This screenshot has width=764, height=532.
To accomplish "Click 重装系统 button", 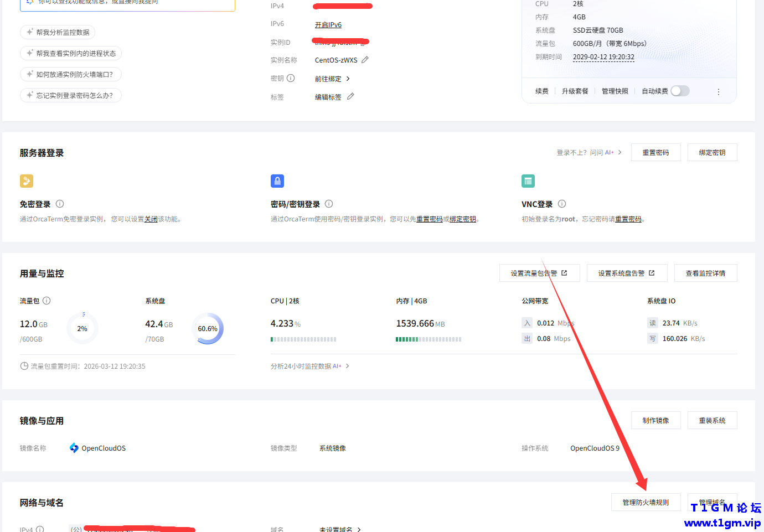I will pyautogui.click(x=712, y=420).
